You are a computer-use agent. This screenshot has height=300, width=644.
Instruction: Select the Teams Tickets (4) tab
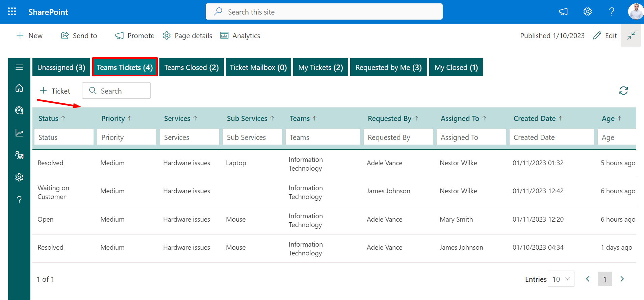[125, 67]
